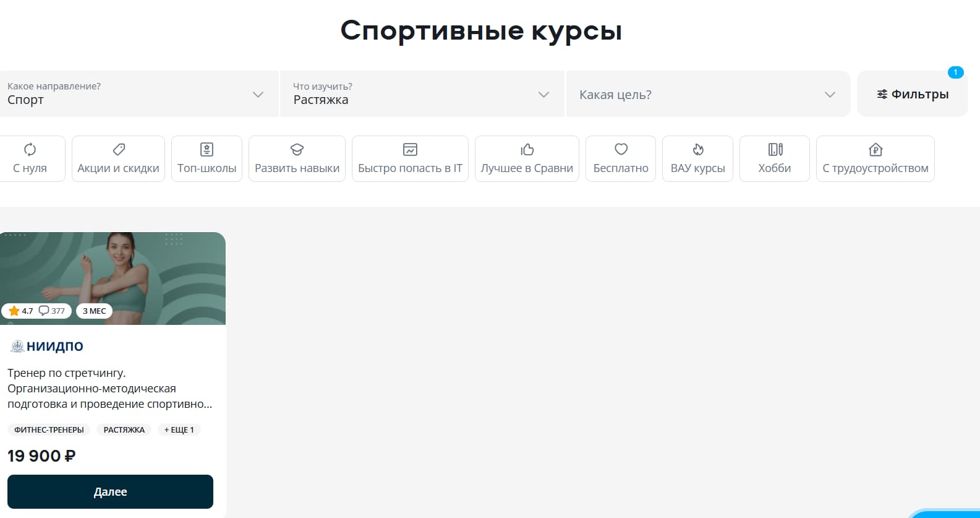This screenshot has width=980, height=518.
Task: Click the '3 МЕС' duration badge
Action: pos(94,311)
